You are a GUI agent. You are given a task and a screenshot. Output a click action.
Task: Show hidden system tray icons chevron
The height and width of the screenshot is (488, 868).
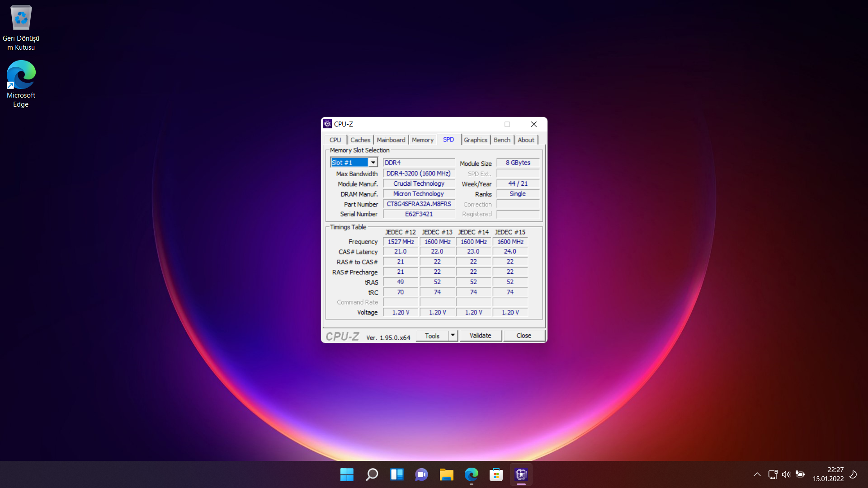757,474
